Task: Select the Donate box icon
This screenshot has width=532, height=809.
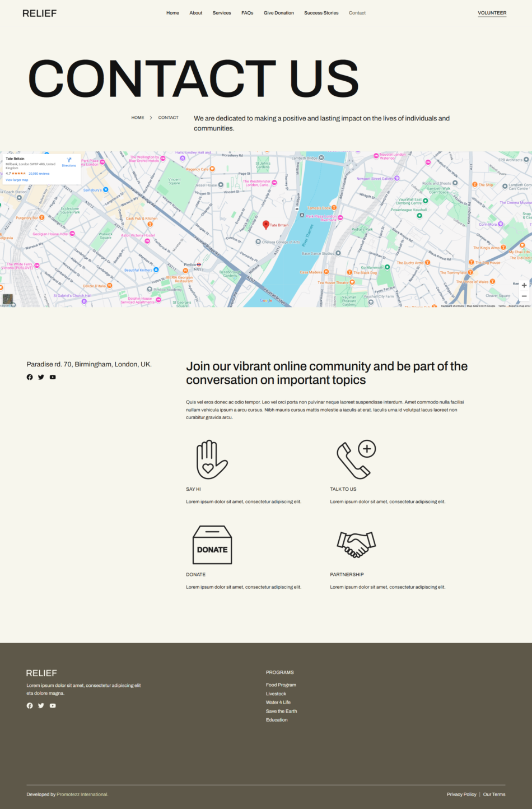Action: click(x=212, y=545)
